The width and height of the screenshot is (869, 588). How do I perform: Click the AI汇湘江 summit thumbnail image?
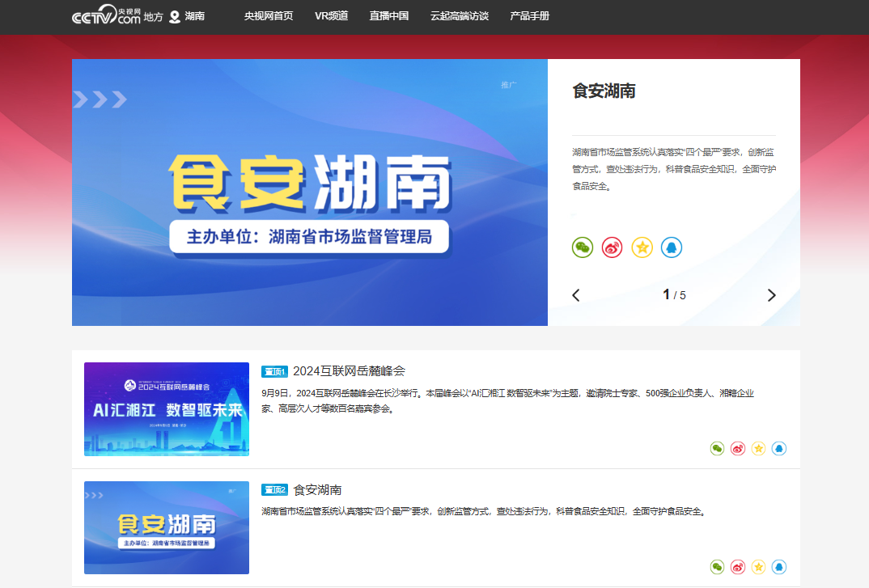pyautogui.click(x=167, y=409)
